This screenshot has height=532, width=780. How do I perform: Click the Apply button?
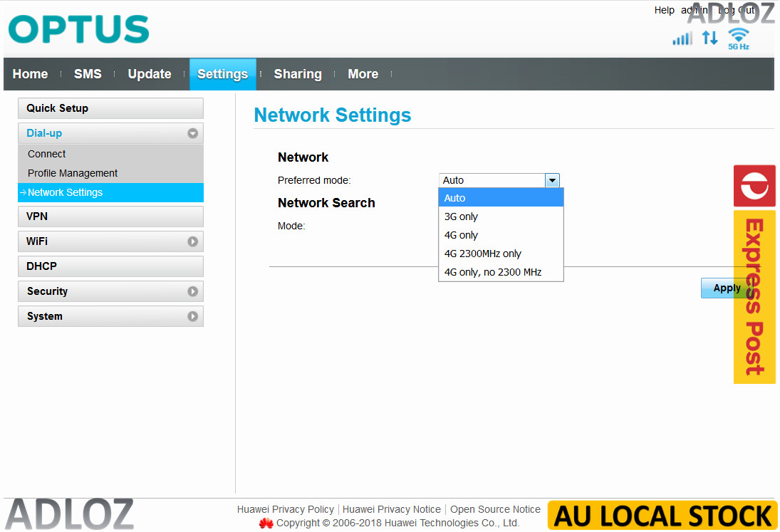[727, 288]
